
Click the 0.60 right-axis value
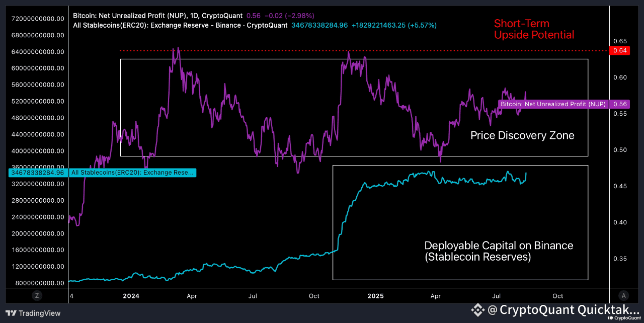620,77
